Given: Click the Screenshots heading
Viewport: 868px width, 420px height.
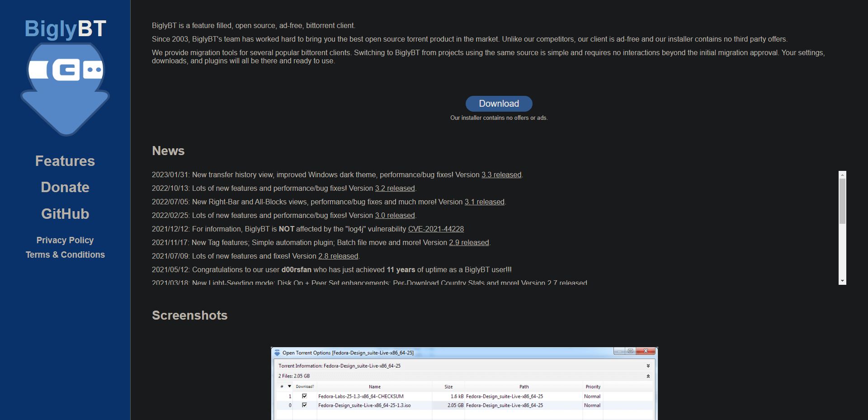Looking at the screenshot, I should click(190, 316).
